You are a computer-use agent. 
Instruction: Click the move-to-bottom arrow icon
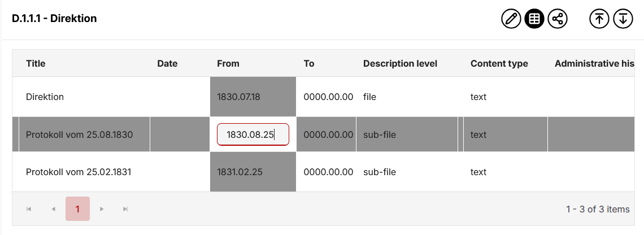click(x=623, y=19)
